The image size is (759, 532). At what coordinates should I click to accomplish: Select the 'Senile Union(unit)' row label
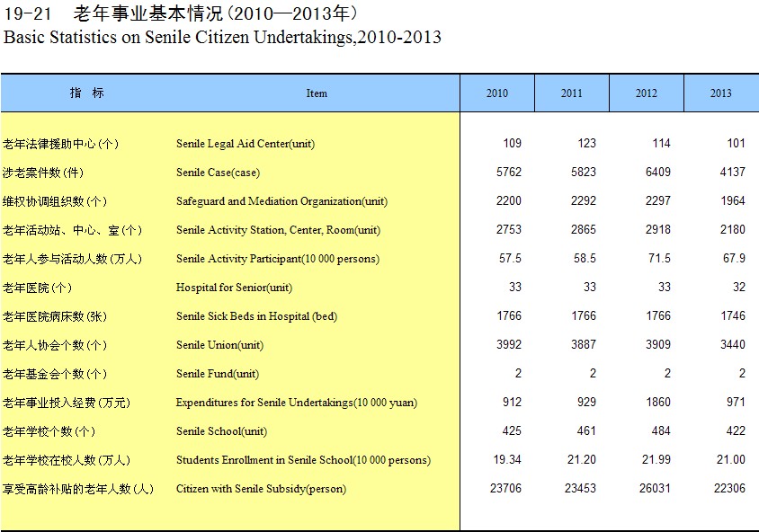point(219,345)
